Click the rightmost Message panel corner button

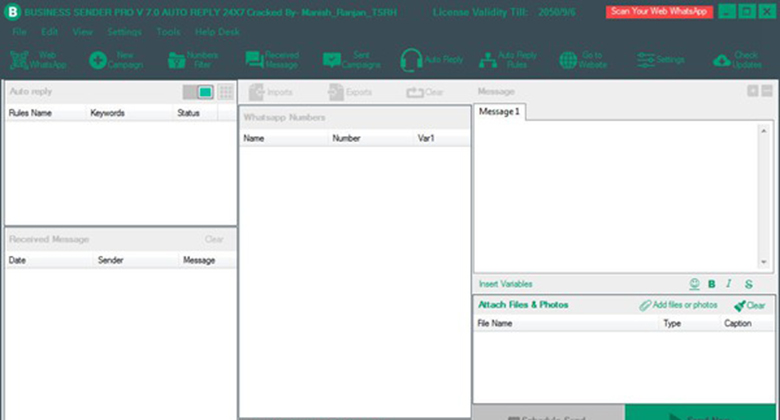point(767,91)
